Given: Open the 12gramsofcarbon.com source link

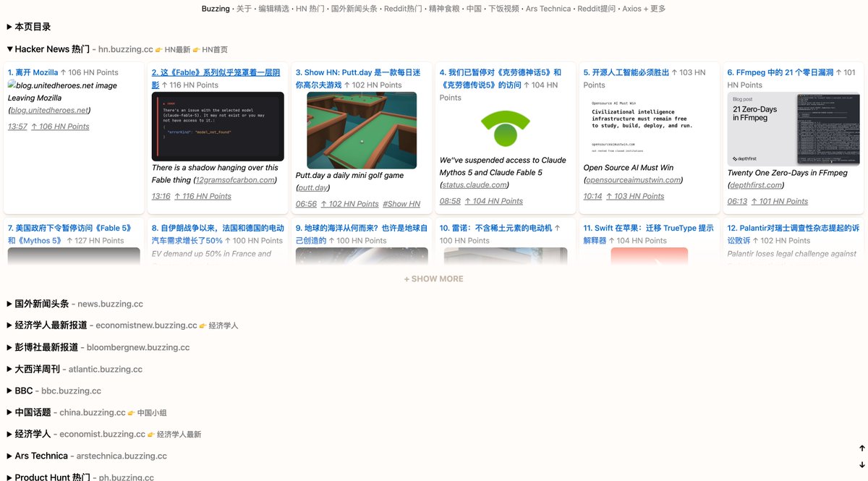Looking at the screenshot, I should tap(236, 180).
